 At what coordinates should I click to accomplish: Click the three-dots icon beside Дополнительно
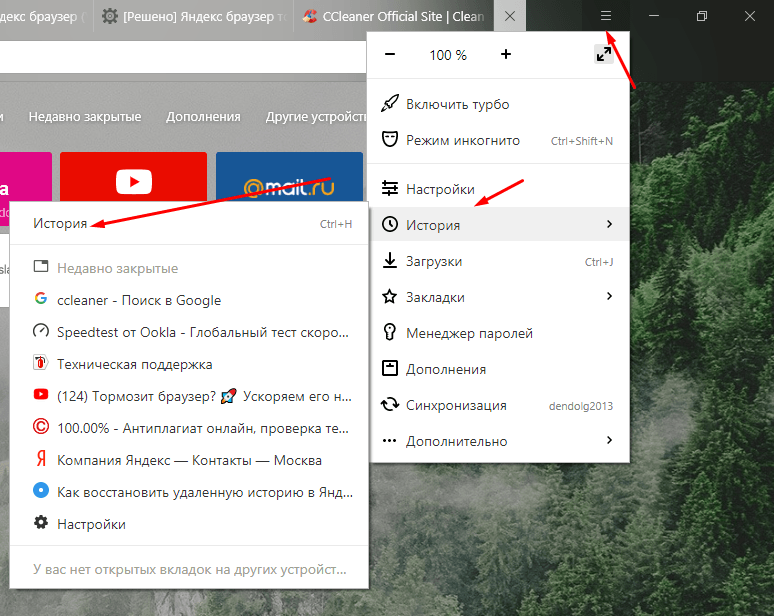pos(389,440)
